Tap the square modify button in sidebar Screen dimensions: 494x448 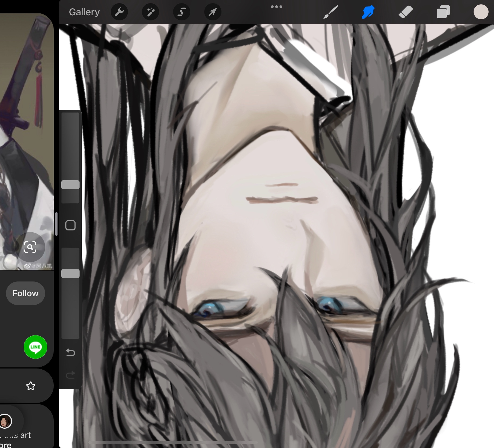coord(70,225)
